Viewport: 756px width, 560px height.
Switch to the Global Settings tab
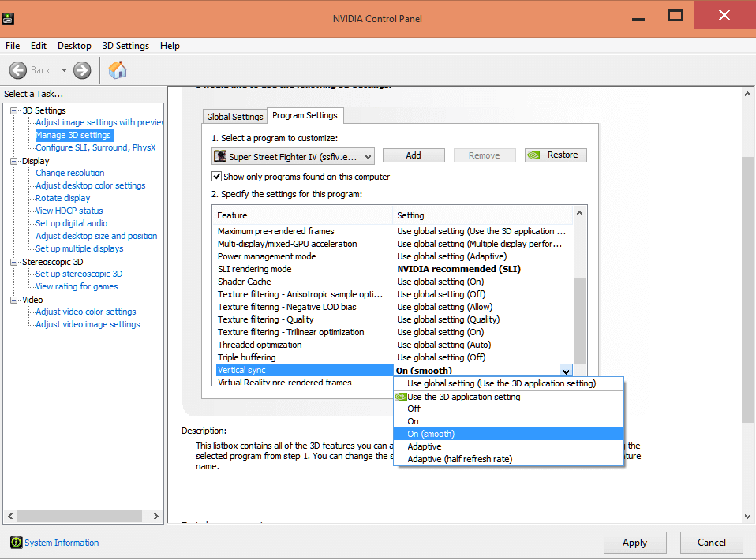tap(234, 115)
